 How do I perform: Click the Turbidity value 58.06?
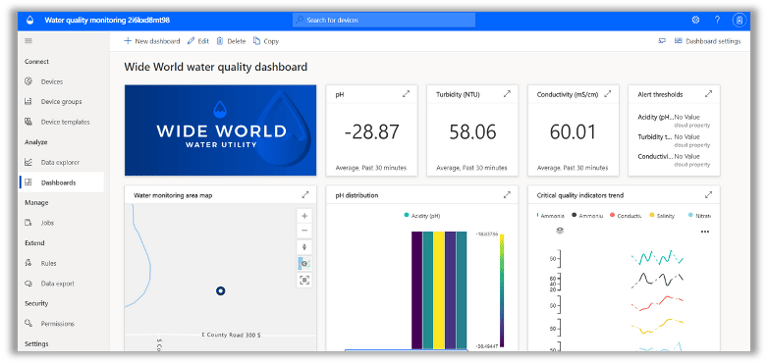[473, 132]
